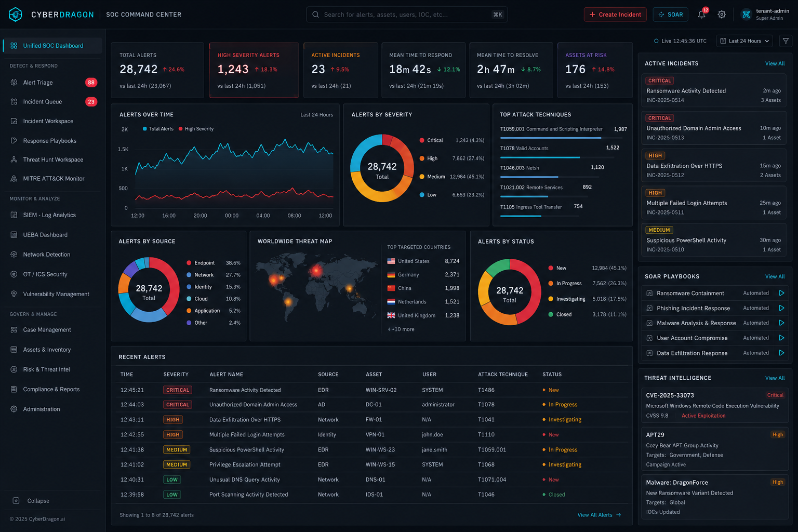Click the DC-01 asset cell
The height and width of the screenshot is (532, 798).
point(373,405)
